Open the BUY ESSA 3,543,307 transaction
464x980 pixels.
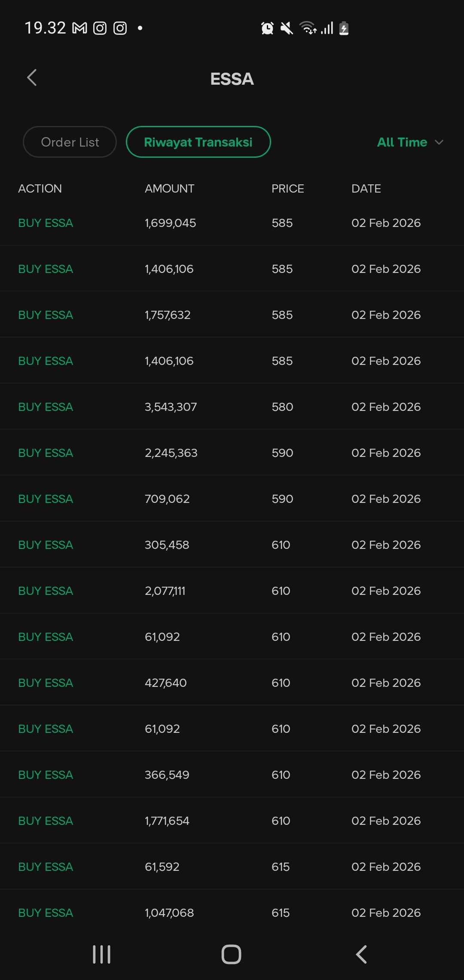232,407
